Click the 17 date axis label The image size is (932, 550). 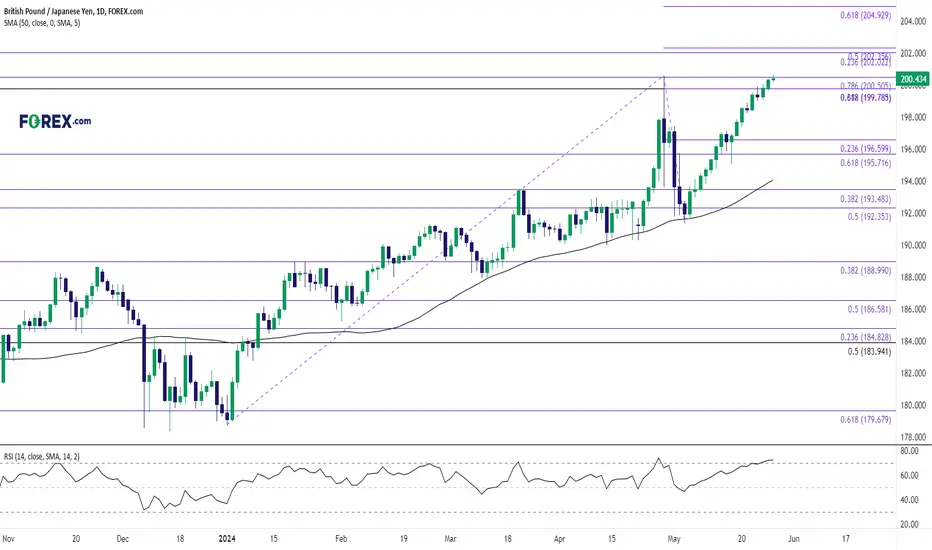846,539
